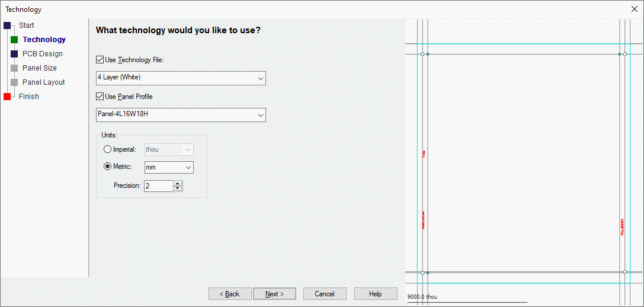Select the Imperial units radio button
Image resolution: width=644 pixels, height=307 pixels.
[107, 149]
